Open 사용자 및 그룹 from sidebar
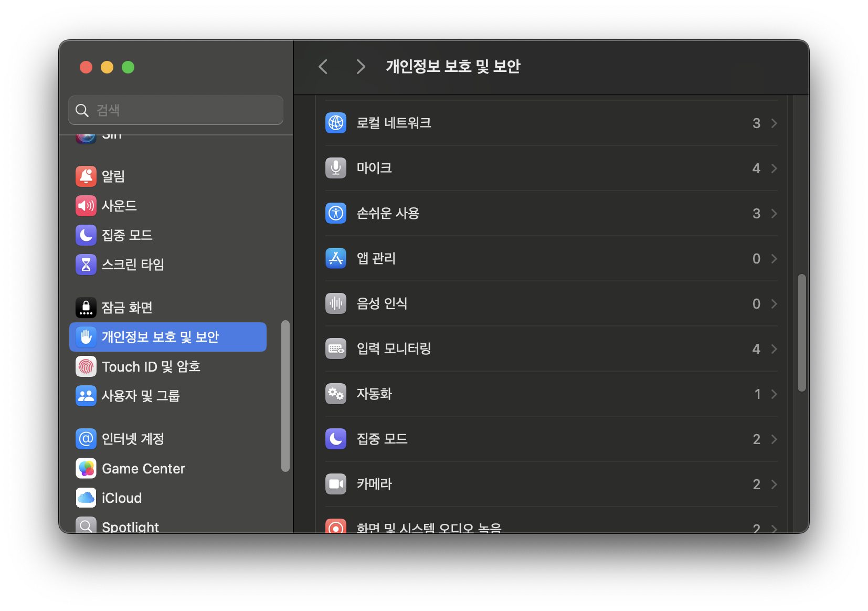This screenshot has height=611, width=868. 168,396
